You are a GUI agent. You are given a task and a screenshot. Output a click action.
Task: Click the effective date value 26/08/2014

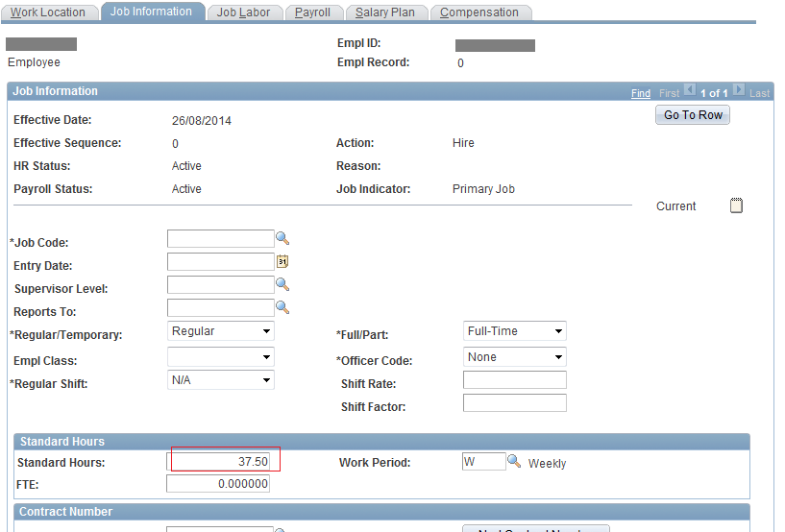(202, 121)
